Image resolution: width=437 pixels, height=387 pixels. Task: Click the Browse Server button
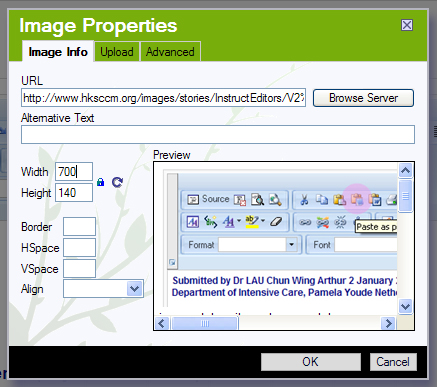pos(363,98)
